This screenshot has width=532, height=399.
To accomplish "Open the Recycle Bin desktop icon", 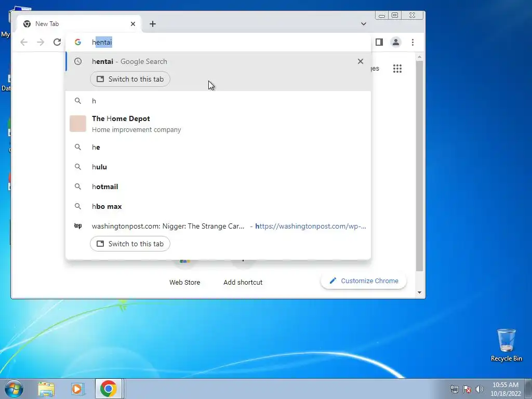I will tap(506, 345).
